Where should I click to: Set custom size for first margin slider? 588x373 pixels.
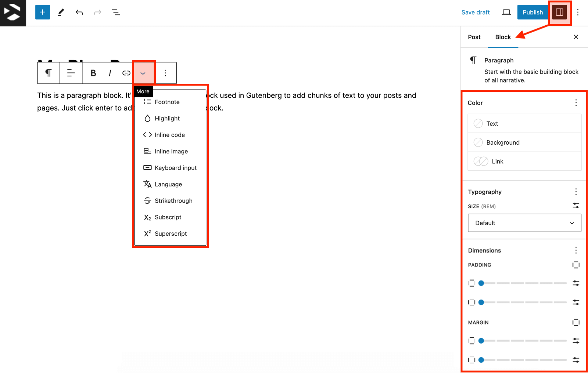click(x=576, y=341)
